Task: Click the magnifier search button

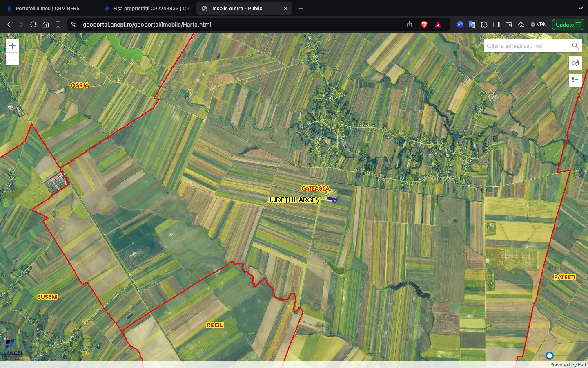Action: pos(575,46)
